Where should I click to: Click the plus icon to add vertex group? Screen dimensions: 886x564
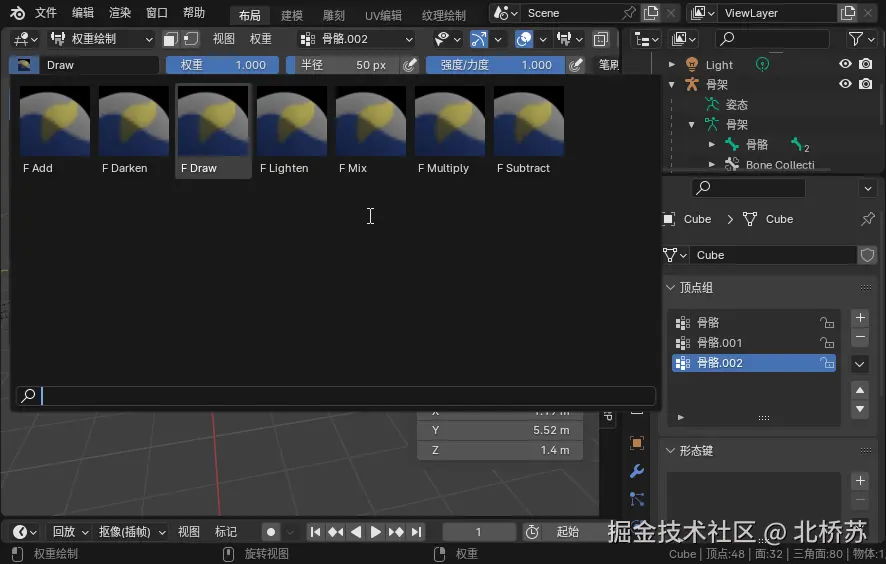(x=860, y=318)
